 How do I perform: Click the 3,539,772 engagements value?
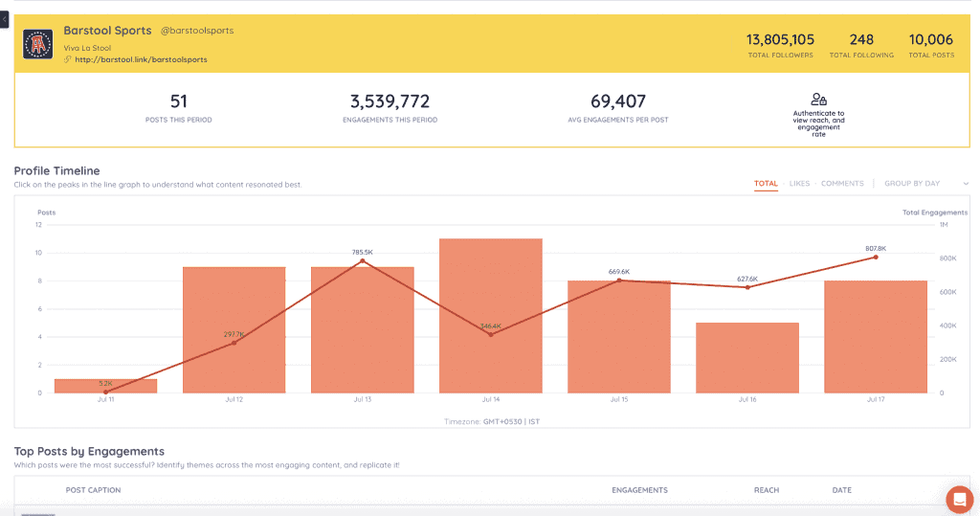(390, 101)
